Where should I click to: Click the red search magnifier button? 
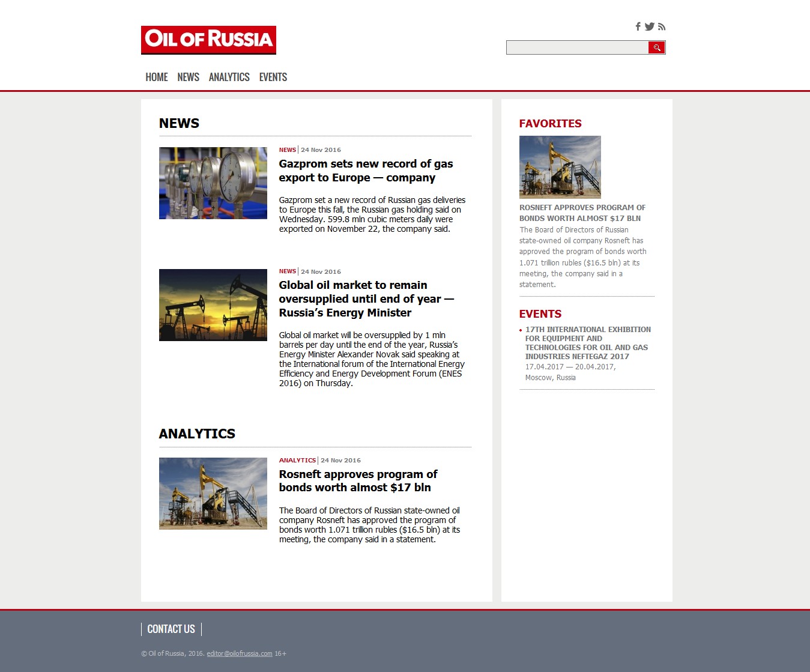coord(657,47)
